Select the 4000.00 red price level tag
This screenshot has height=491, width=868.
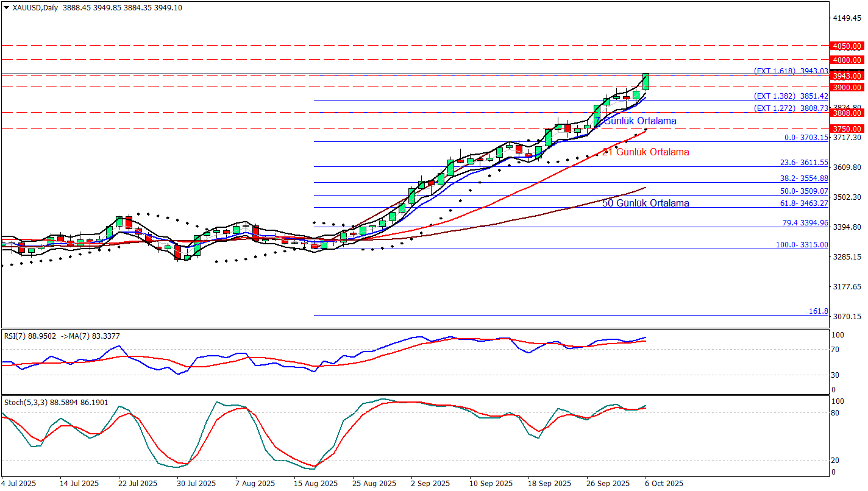click(847, 60)
